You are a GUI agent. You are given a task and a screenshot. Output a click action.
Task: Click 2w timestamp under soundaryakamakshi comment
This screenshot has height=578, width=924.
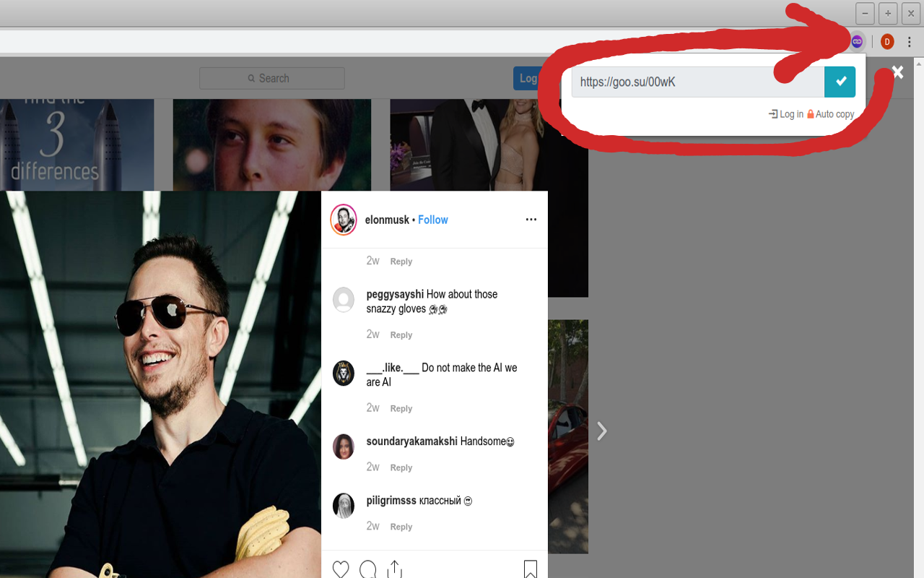[372, 467]
